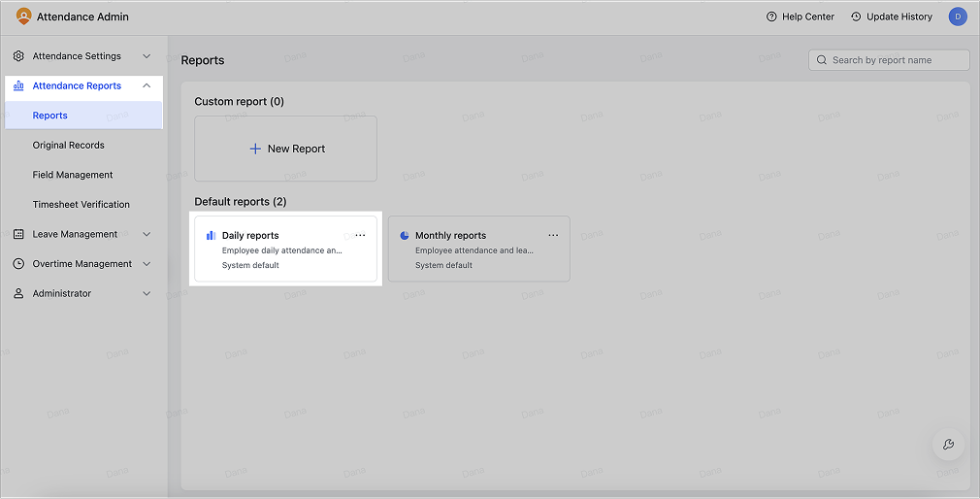The image size is (980, 499).
Task: Open the Daily reports card
Action: coord(272,249)
